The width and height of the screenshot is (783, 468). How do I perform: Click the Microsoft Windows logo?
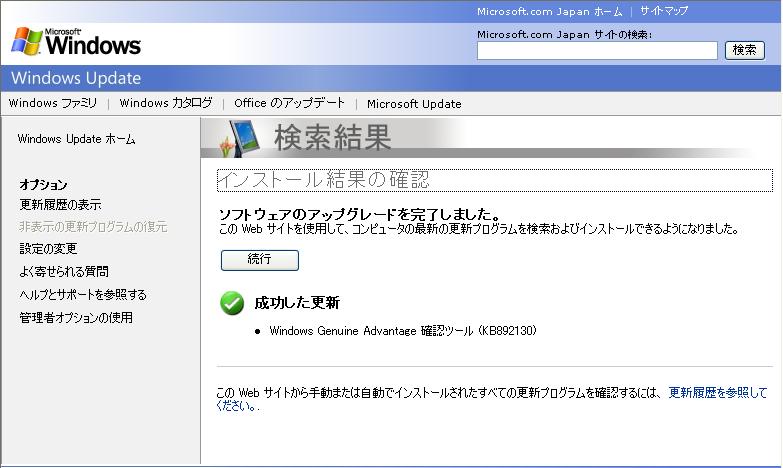[76, 41]
